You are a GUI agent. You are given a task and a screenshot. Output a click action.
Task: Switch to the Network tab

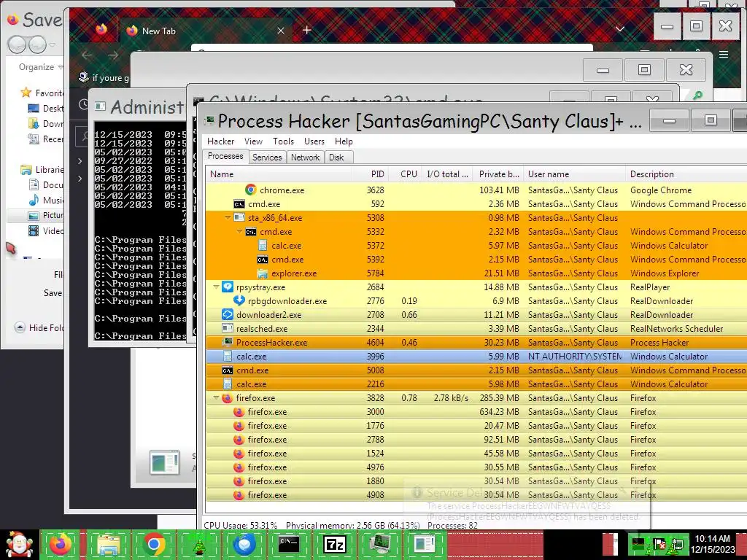click(x=306, y=157)
